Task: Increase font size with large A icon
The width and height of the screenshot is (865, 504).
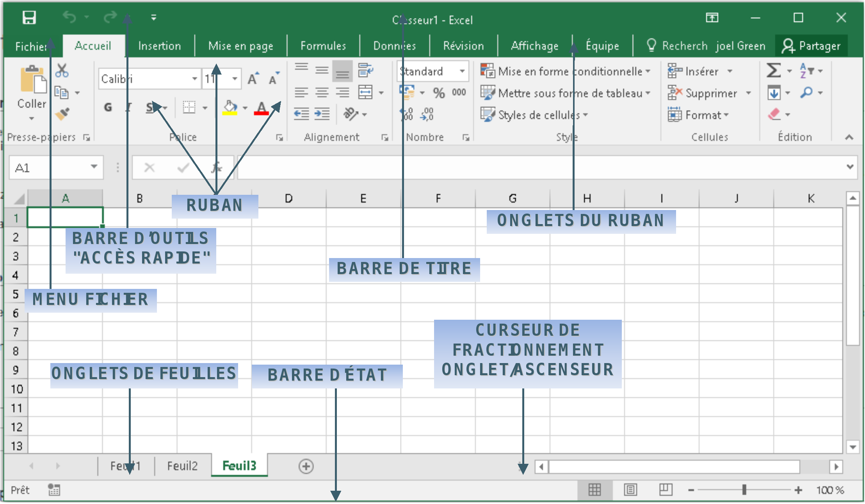Action: [253, 79]
